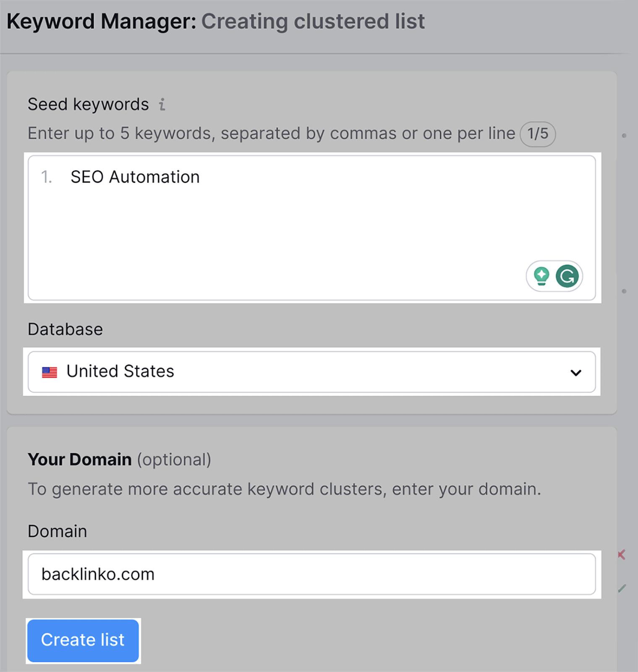Open the Seed keywords info tooltip
This screenshot has height=672, width=638.
pos(162,105)
